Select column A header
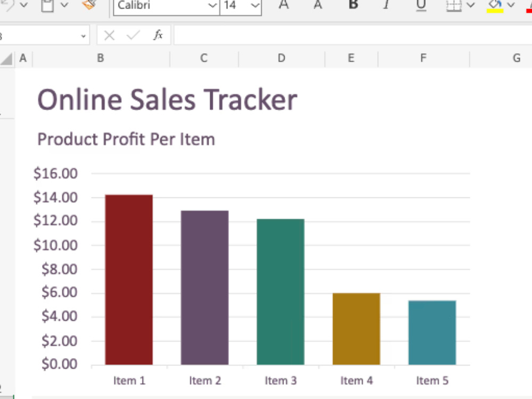 23,59
